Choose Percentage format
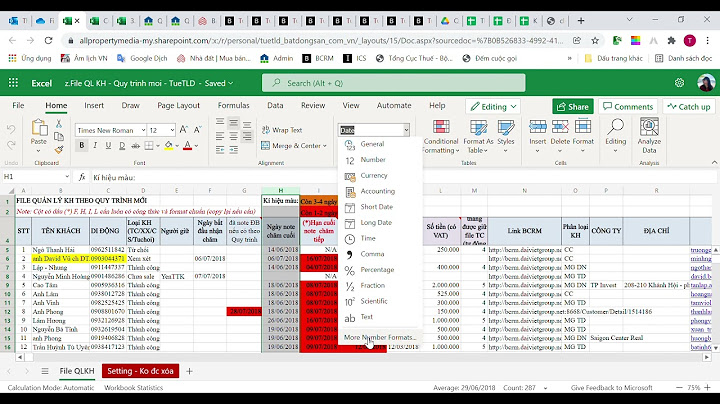The height and width of the screenshot is (404, 720). pos(379,270)
